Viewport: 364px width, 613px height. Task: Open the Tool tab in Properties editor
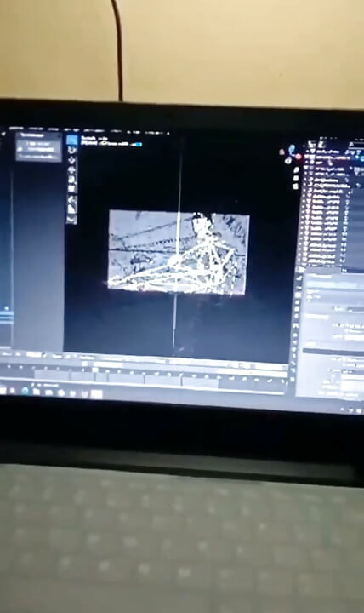299,278
